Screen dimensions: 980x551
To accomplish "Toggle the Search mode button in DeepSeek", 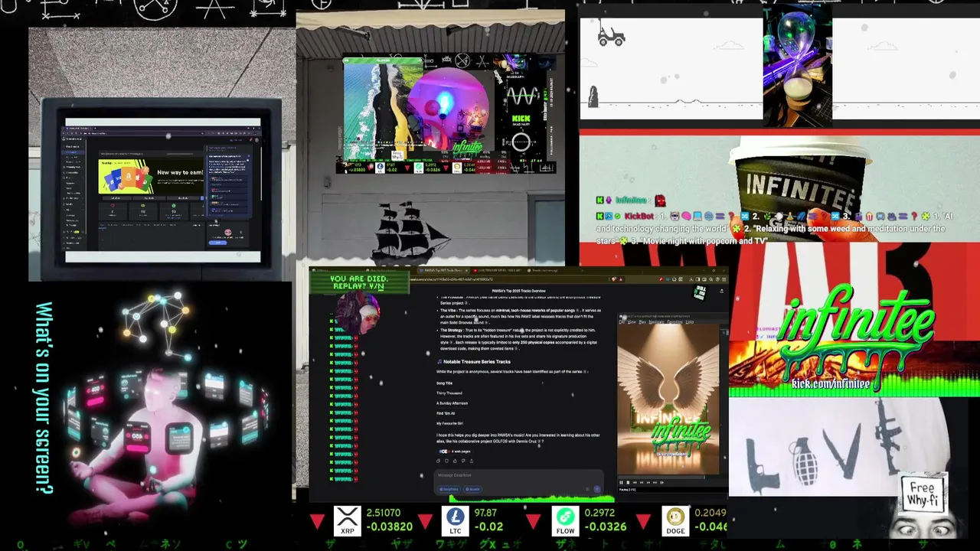I will (x=474, y=489).
